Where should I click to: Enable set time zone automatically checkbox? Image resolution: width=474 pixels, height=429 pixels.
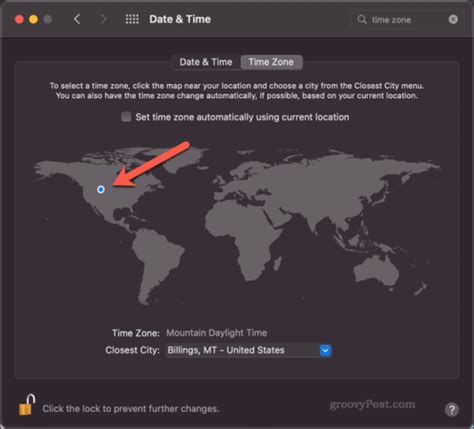pos(126,117)
